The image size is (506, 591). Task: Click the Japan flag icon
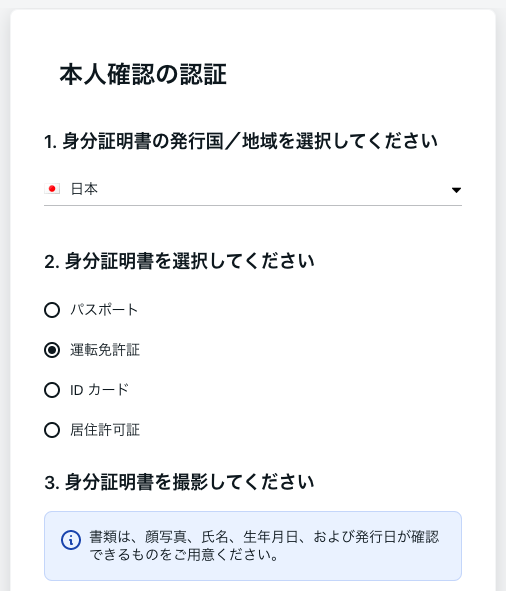pos(52,188)
